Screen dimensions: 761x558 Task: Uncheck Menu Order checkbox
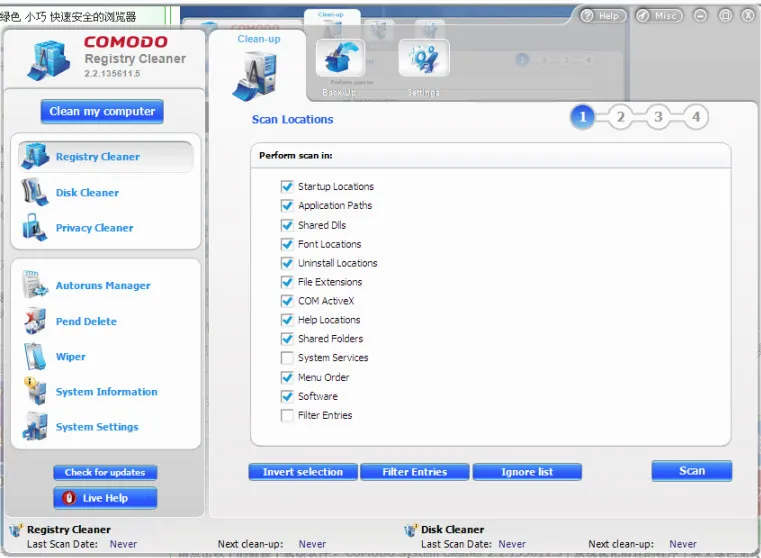[x=287, y=377]
